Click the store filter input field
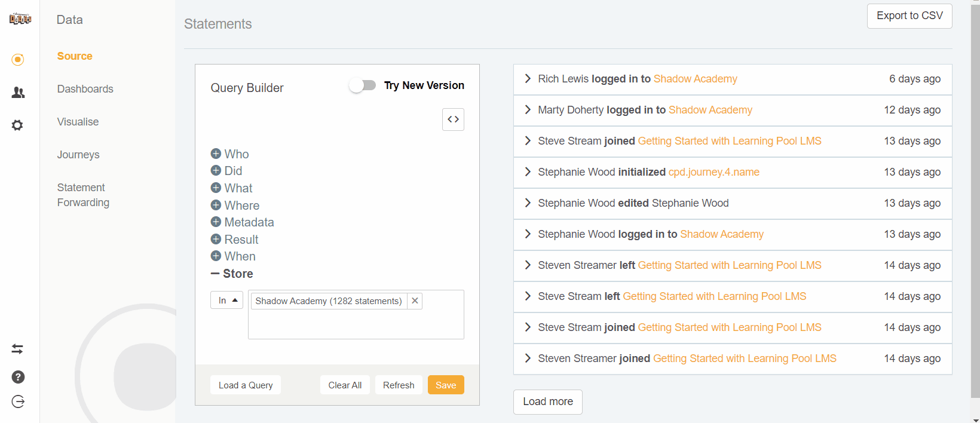 pos(356,323)
